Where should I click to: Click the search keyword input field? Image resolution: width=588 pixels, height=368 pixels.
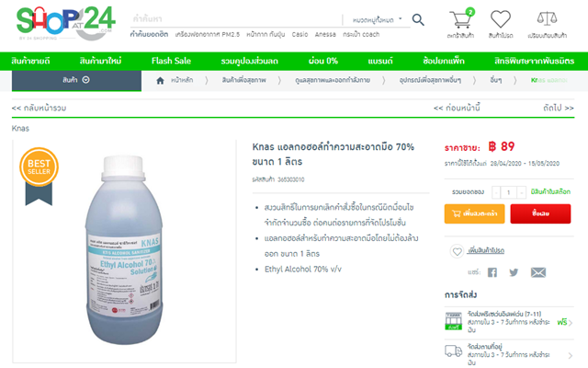[x=235, y=18]
